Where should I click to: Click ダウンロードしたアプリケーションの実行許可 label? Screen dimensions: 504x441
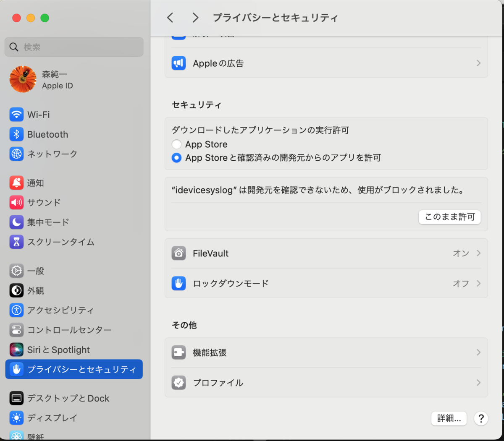pyautogui.click(x=260, y=130)
